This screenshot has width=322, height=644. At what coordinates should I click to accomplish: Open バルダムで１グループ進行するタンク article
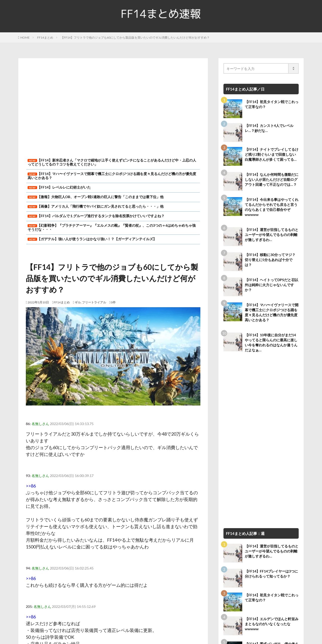pyautogui.click(x=101, y=216)
